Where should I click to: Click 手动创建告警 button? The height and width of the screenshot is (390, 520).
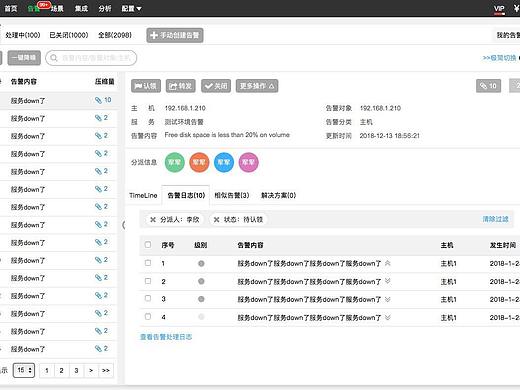(175, 35)
